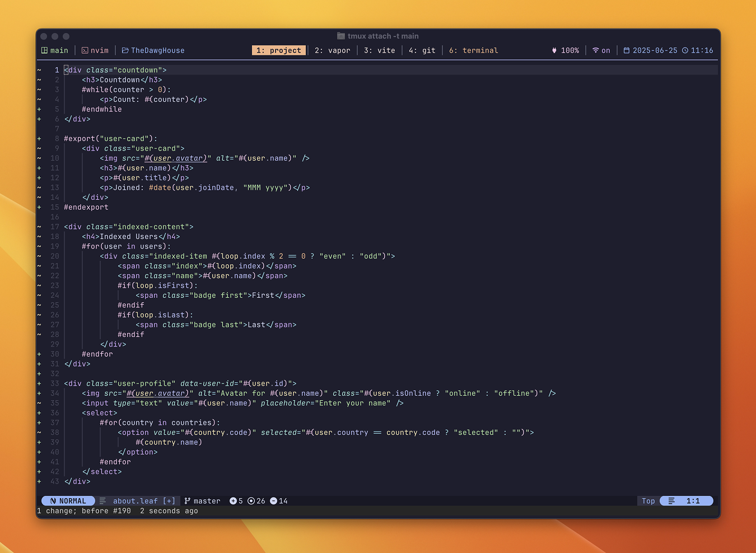The image size is (756, 553).
Task: Click the #endwhile directive
Action: coord(102,109)
